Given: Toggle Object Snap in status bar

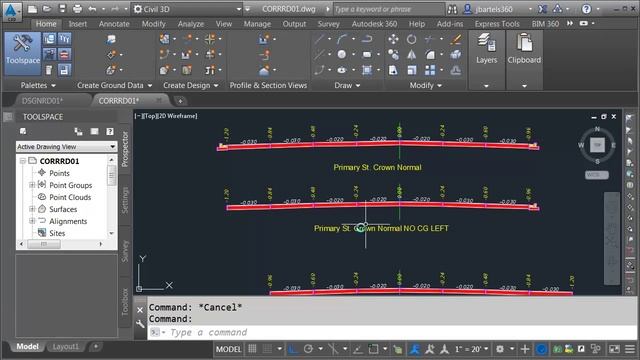Looking at the screenshot, I should coord(373,349).
